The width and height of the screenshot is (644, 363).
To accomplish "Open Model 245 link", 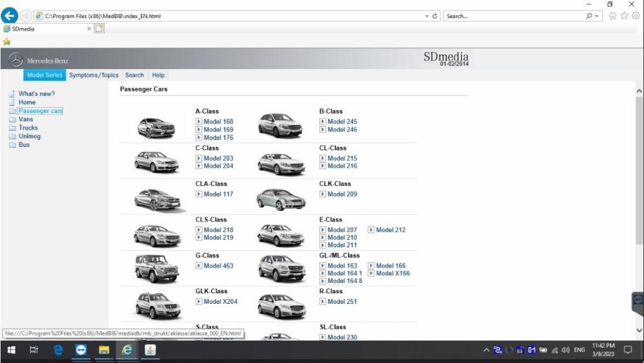I will [x=342, y=122].
